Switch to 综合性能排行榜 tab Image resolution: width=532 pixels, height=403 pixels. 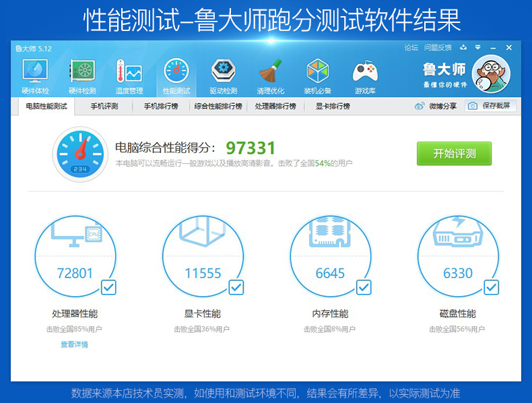pos(218,106)
